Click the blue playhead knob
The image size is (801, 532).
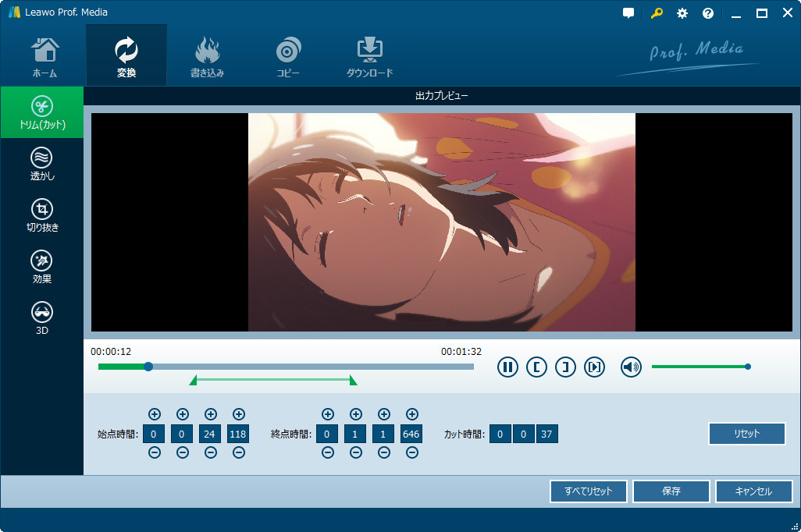(x=148, y=367)
